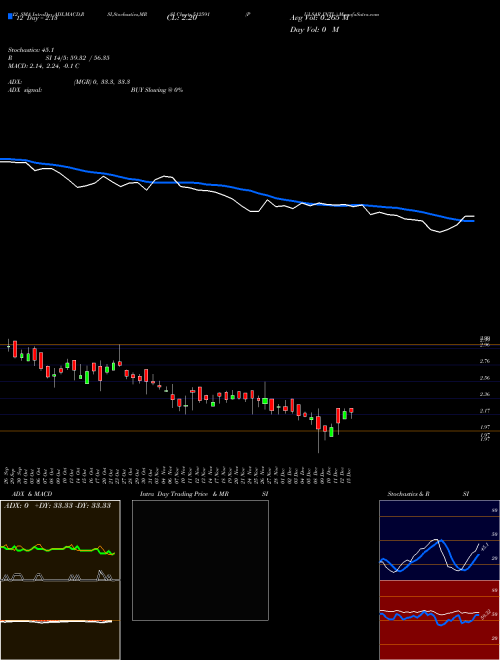The image size is (500, 660).
Task: Click the 'ADX: 0 +DY: 33.33 -DY: 33.33' header
Action: pyautogui.click(x=57, y=506)
